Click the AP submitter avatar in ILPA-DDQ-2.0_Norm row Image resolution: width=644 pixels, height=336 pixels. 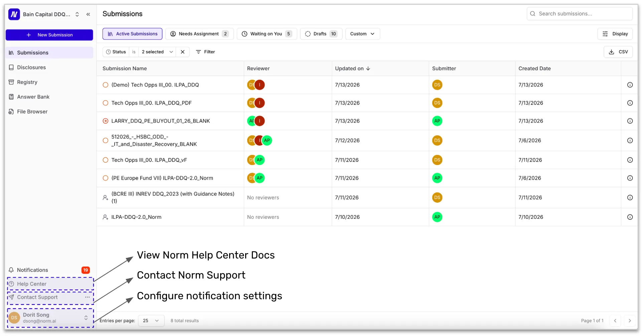pyautogui.click(x=437, y=217)
